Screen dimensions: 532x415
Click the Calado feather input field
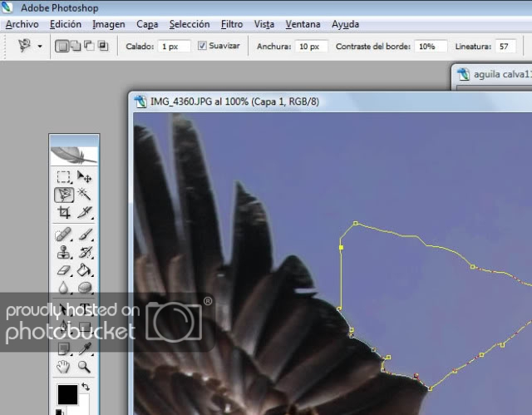175,47
